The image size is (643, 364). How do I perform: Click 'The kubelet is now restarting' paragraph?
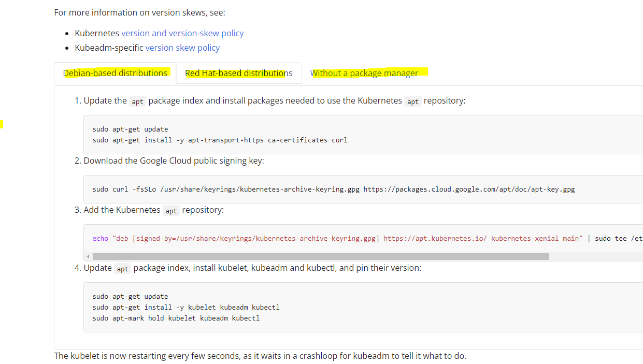click(260, 356)
